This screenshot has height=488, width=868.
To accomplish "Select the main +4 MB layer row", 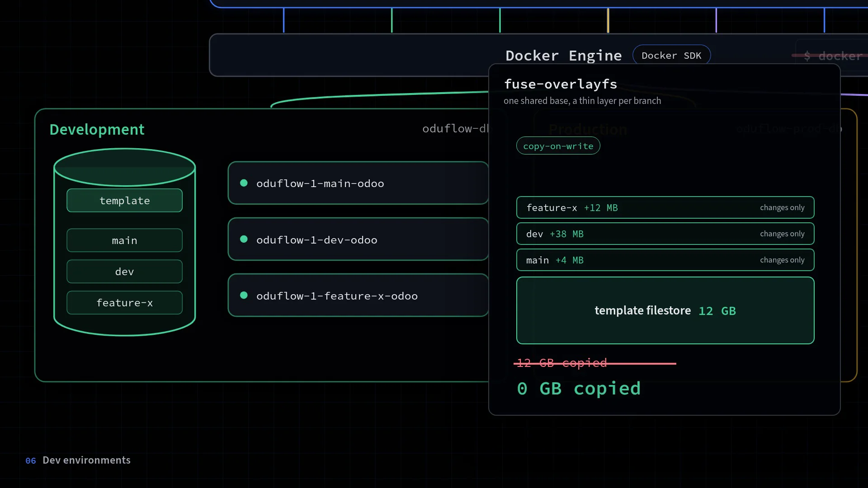I will 665,260.
